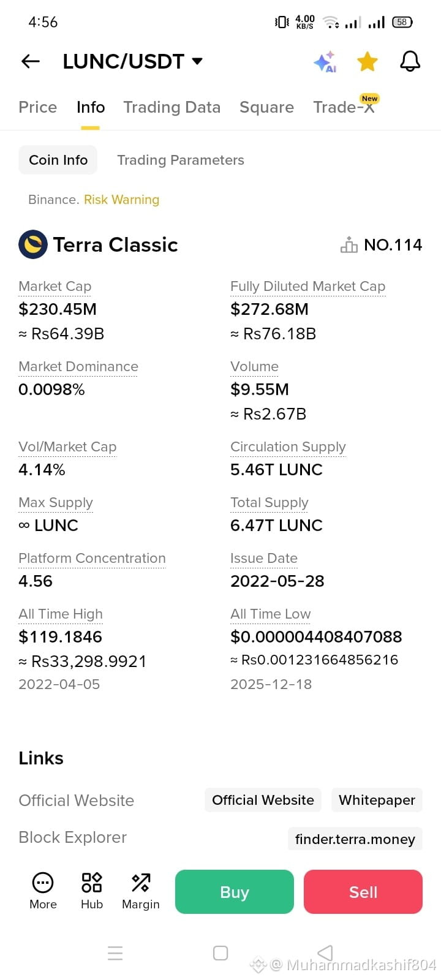Open the Square tab

(x=266, y=107)
